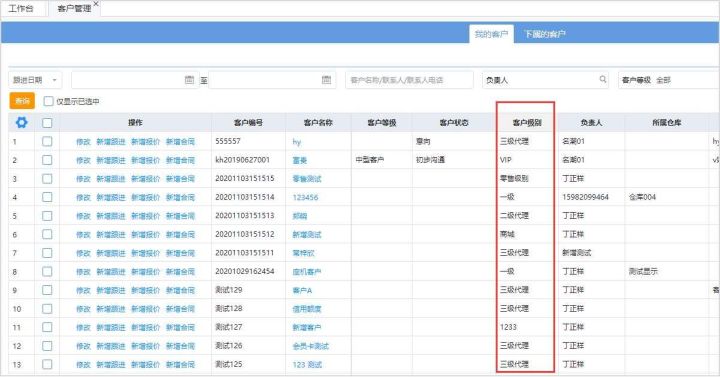Open the 客户等级 filter dropdown
This screenshot has width=720, height=377.
click(669, 80)
